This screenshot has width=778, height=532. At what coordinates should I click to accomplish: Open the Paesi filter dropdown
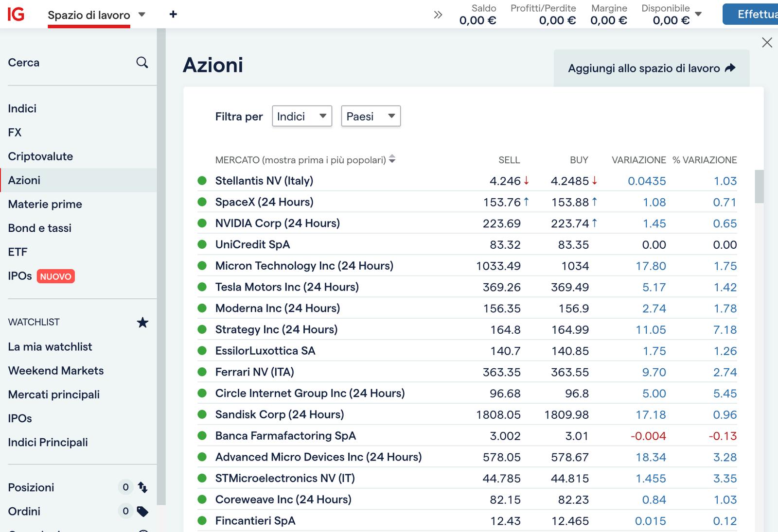pyautogui.click(x=371, y=116)
